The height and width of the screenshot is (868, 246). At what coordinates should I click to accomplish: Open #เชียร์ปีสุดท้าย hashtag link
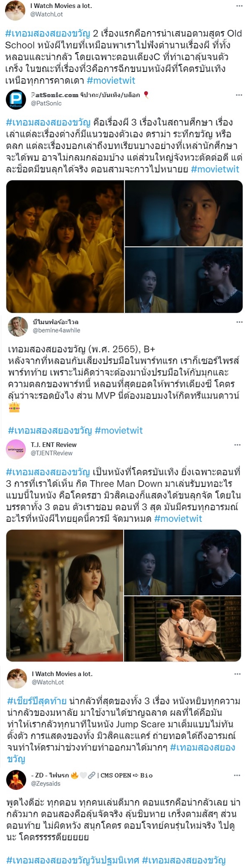[x=37, y=701]
